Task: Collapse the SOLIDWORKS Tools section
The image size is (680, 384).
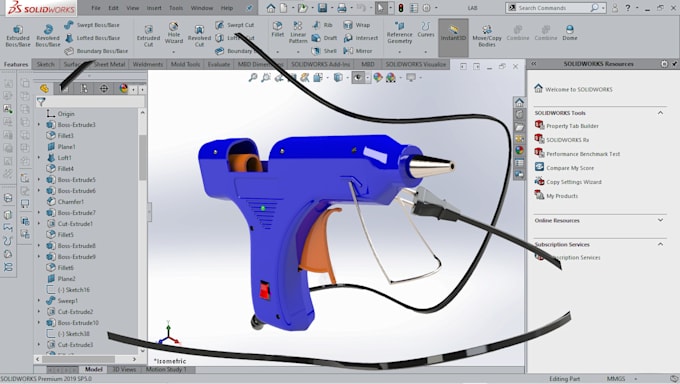Action: [x=660, y=113]
